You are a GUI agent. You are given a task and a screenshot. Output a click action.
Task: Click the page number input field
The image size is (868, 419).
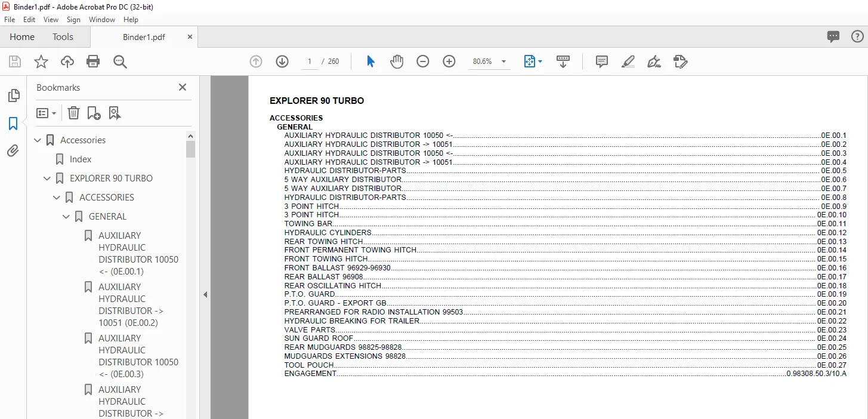tap(310, 61)
